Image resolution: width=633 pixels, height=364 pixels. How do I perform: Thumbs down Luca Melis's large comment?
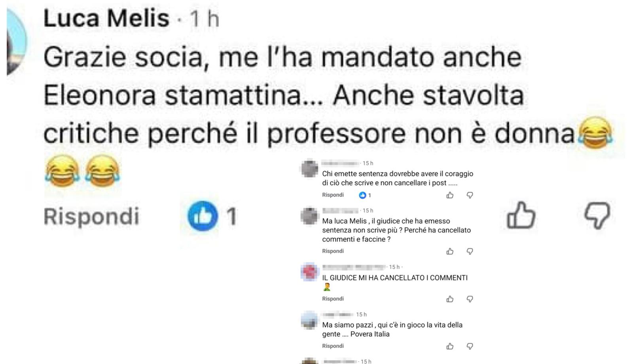[597, 215]
